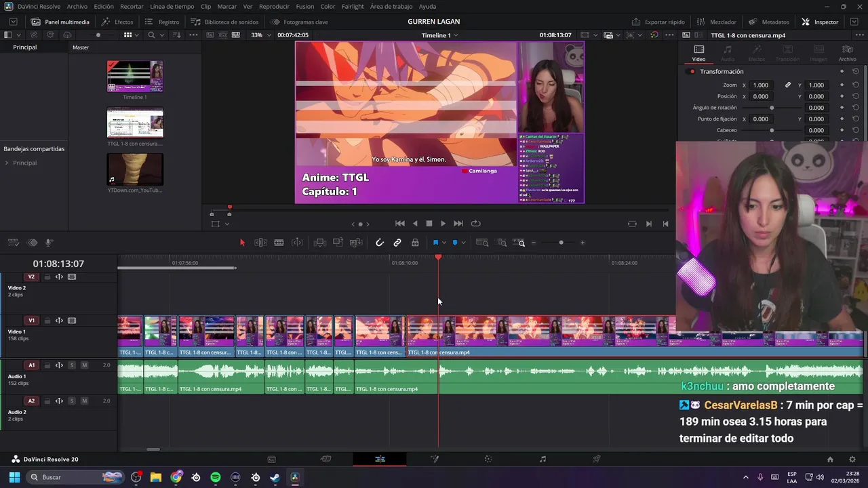Toggle linked selection chain icon
The height and width of the screenshot is (488, 868).
coord(397,243)
